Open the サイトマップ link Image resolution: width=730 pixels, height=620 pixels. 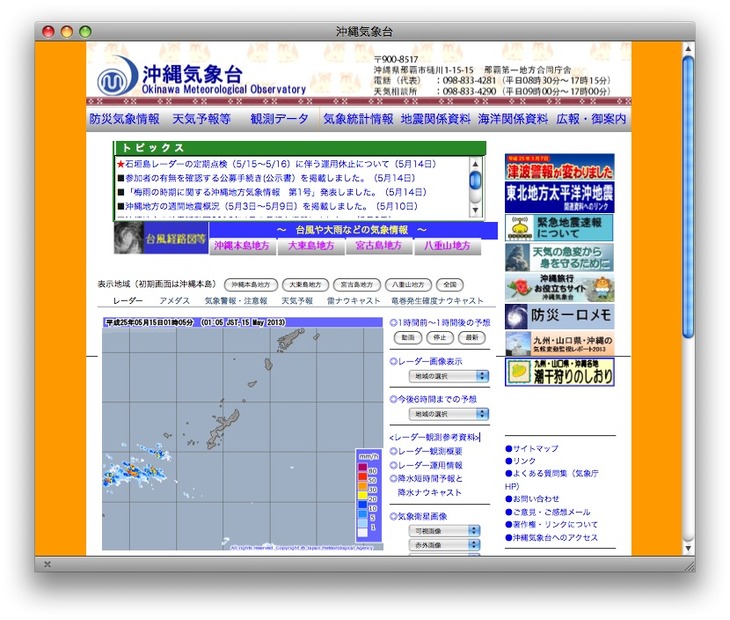(x=532, y=449)
